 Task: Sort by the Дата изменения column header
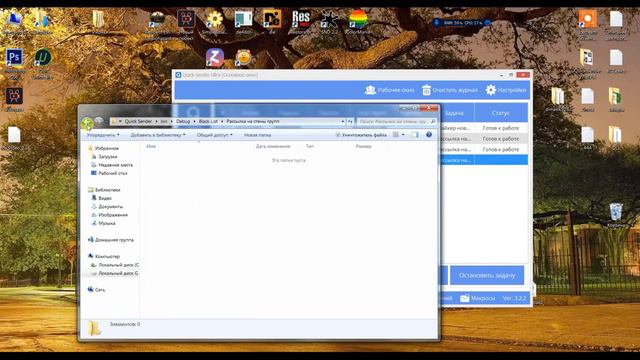click(273, 146)
